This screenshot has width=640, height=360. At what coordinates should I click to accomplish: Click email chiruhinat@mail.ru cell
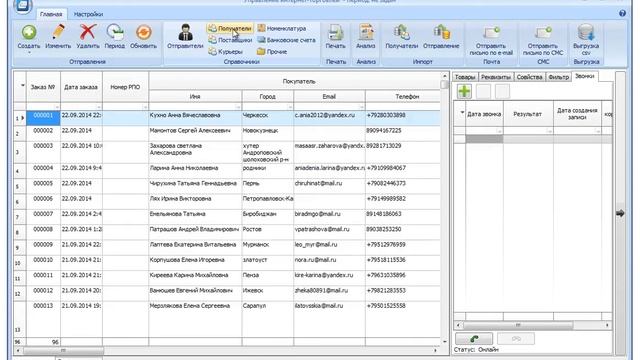329,186
